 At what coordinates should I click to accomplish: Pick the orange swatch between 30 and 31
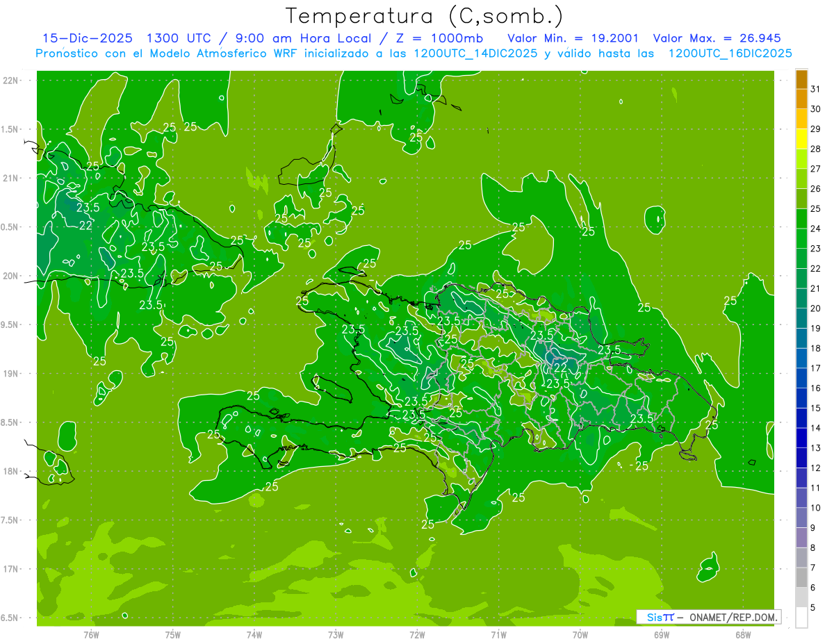click(x=801, y=99)
